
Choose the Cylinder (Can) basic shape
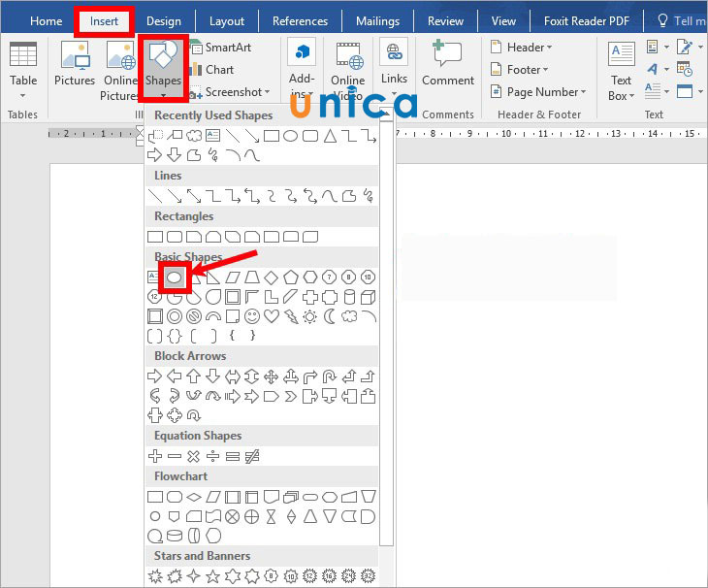tap(349, 297)
